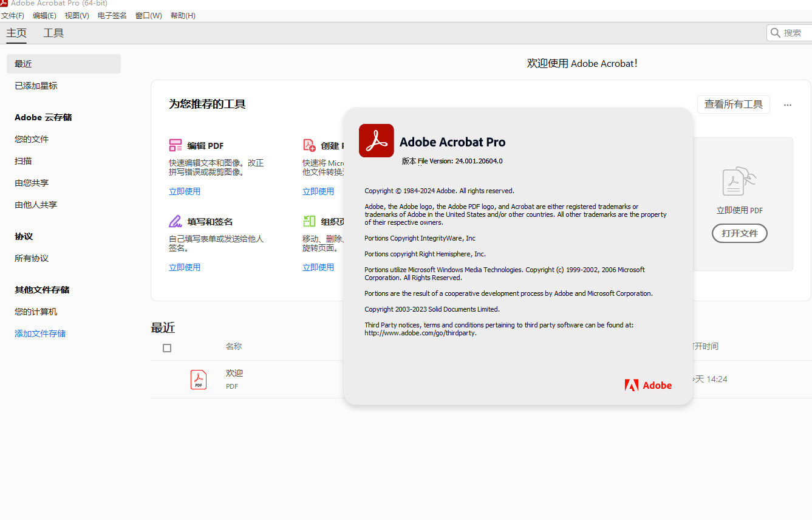This screenshot has height=520, width=812.
Task: Click the 填写和签名 tool title
Action: point(210,222)
